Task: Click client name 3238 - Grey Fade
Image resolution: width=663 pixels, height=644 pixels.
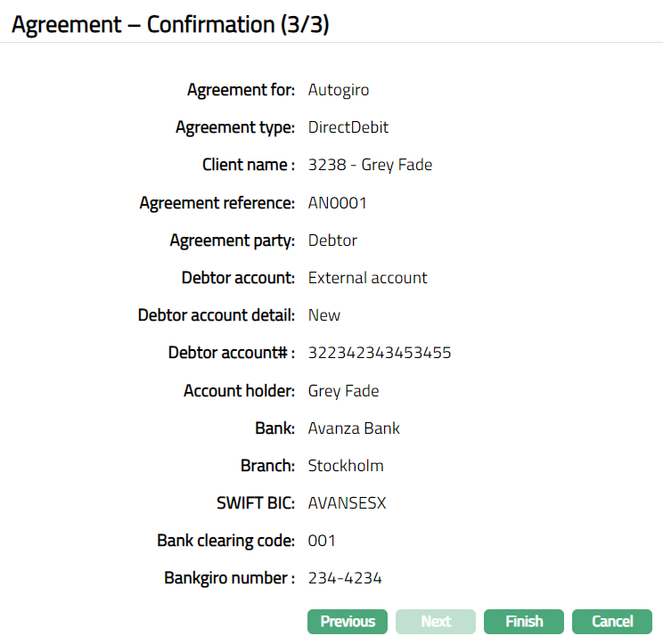Action: 370,165
